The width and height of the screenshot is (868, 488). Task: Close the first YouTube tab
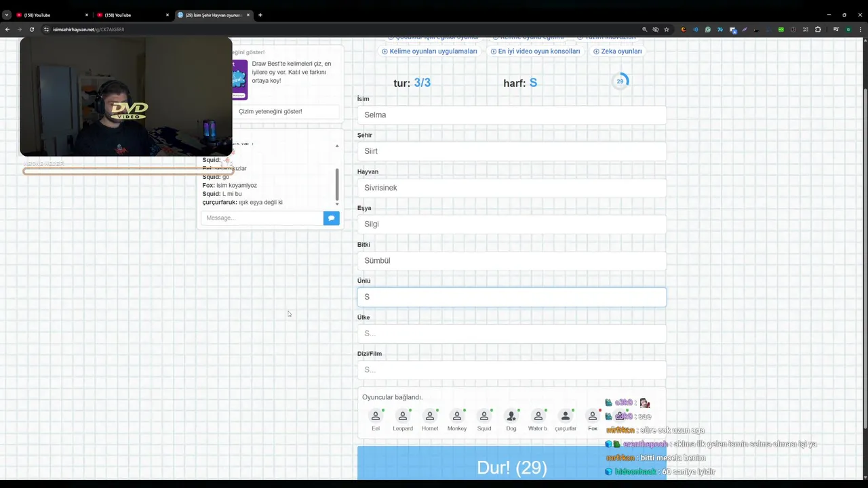coord(86,15)
